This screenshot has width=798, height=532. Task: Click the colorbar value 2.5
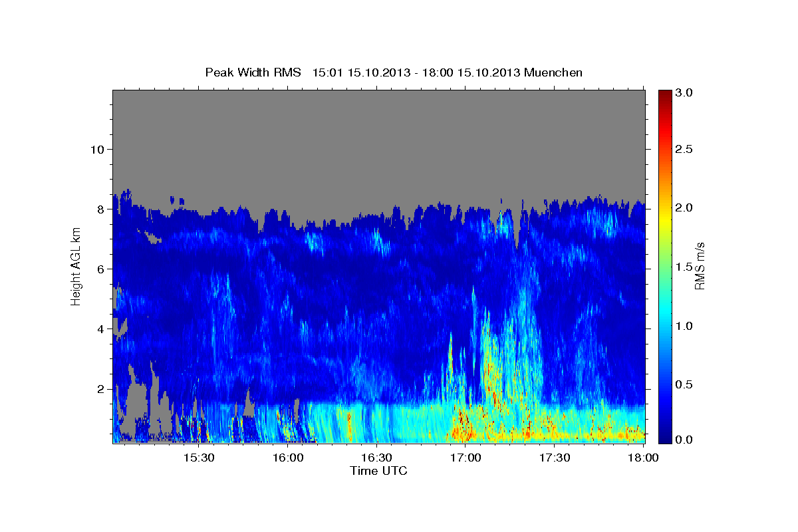[x=684, y=149]
